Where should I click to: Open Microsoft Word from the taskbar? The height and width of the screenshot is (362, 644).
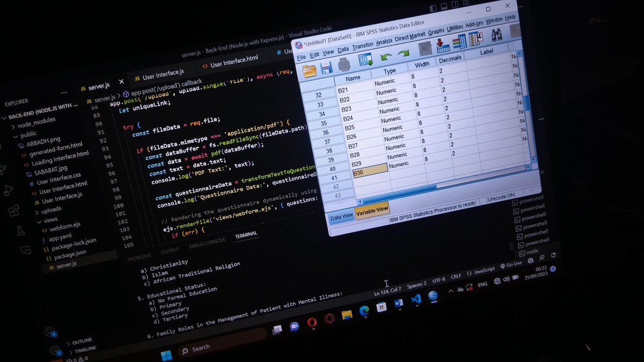pos(399,304)
